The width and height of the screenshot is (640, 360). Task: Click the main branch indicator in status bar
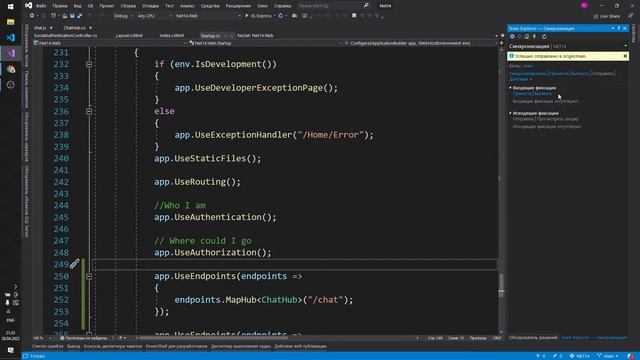tap(608, 356)
